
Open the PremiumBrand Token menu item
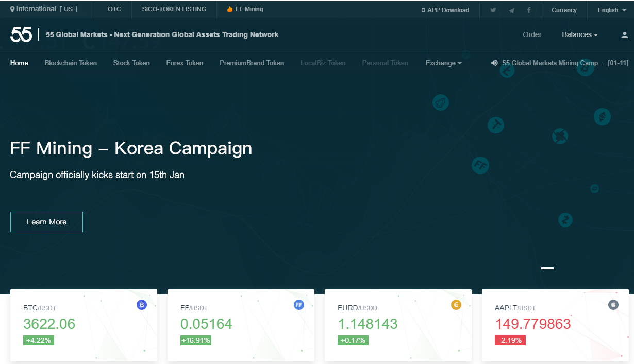[x=252, y=63]
